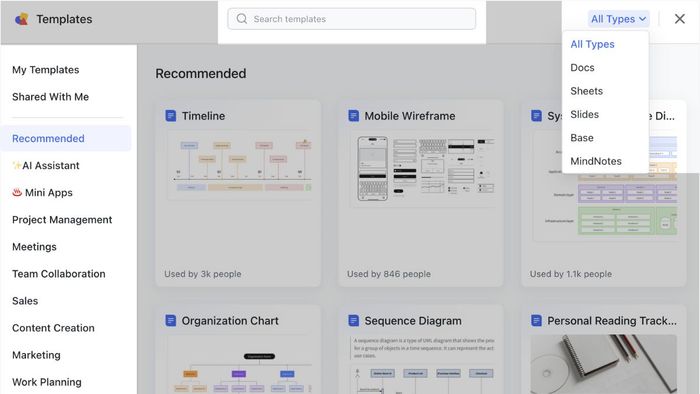The image size is (700, 394).
Task: Select the Recommended category
Action: pos(66,138)
